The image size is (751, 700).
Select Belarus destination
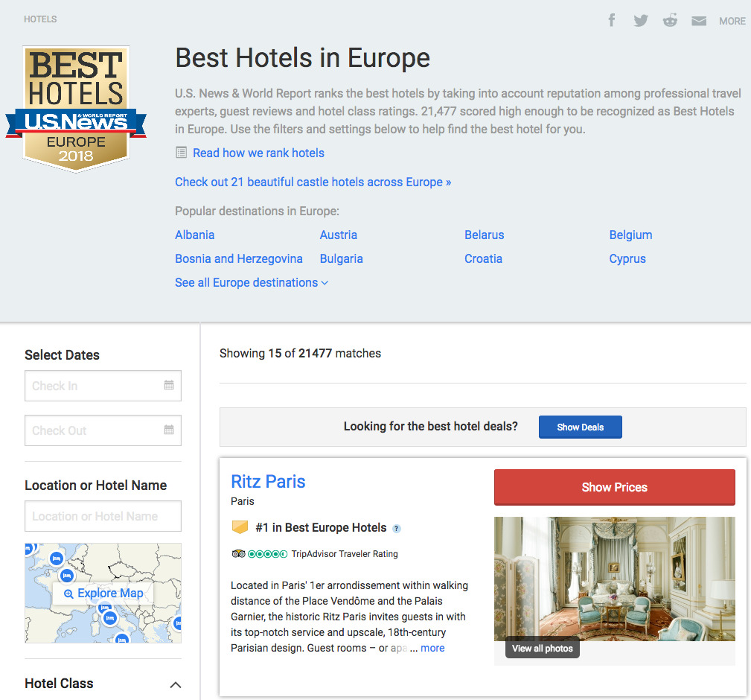click(x=485, y=235)
